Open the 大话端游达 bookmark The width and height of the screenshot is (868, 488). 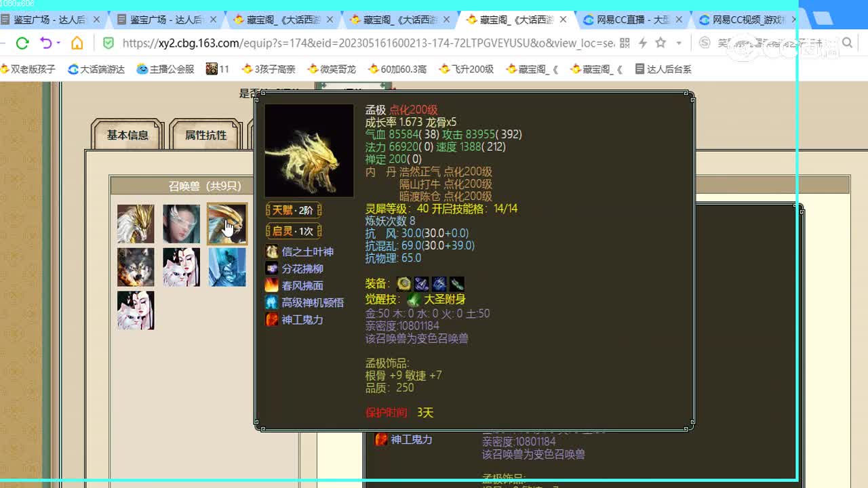click(x=96, y=68)
